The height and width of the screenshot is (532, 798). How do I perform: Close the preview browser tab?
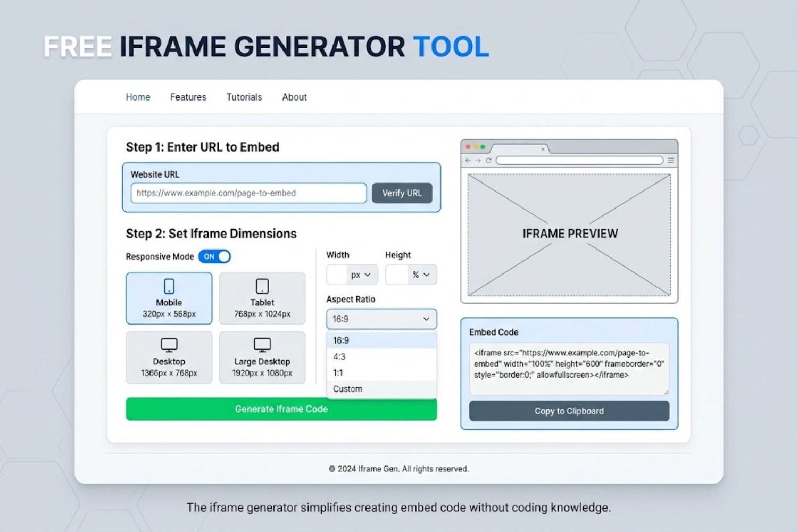pos(543,149)
